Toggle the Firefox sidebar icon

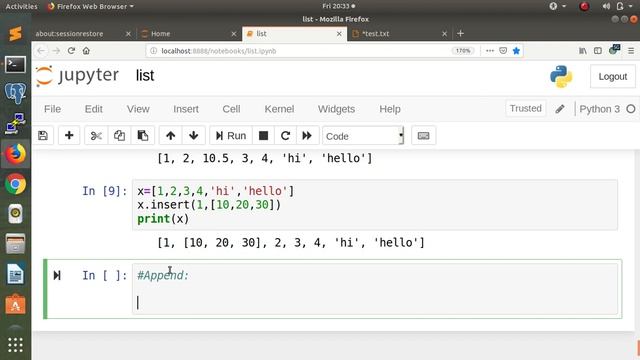click(x=598, y=51)
